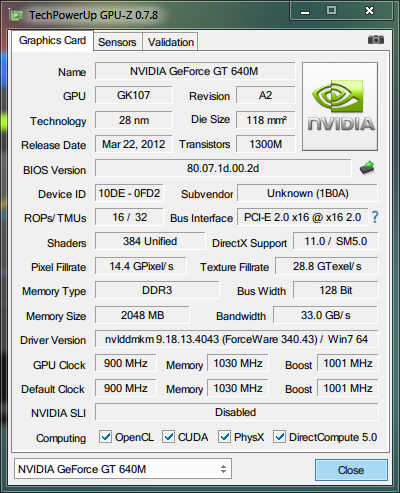Image resolution: width=400 pixels, height=493 pixels.
Task: Click the Subvendor field Unknown (1B0A)
Action: pyautogui.click(x=307, y=193)
